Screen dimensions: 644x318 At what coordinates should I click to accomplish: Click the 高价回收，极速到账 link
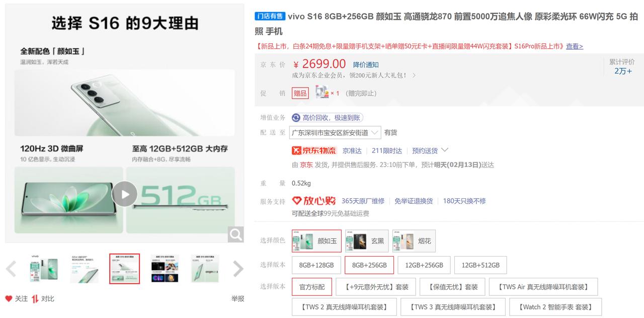point(331,118)
